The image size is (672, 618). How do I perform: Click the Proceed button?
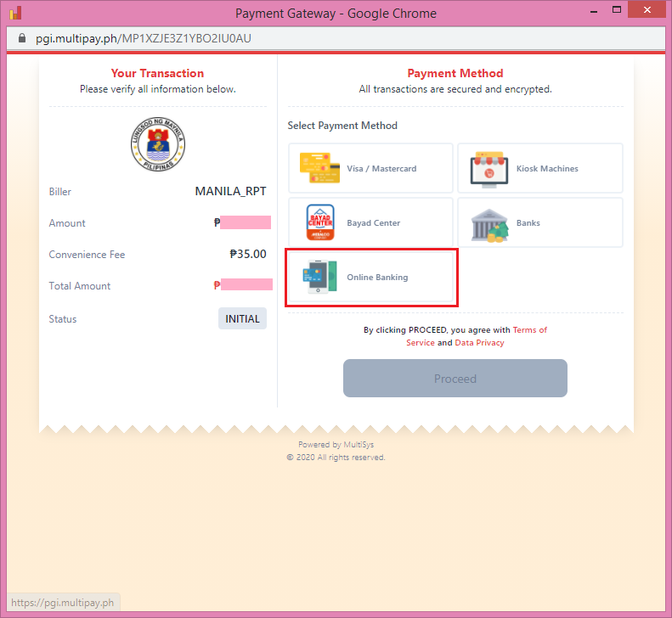click(x=455, y=378)
